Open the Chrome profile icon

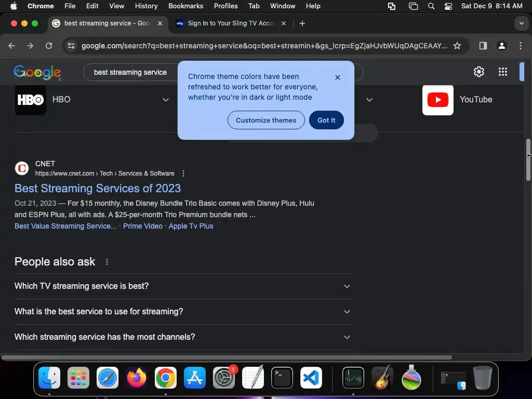point(502,46)
